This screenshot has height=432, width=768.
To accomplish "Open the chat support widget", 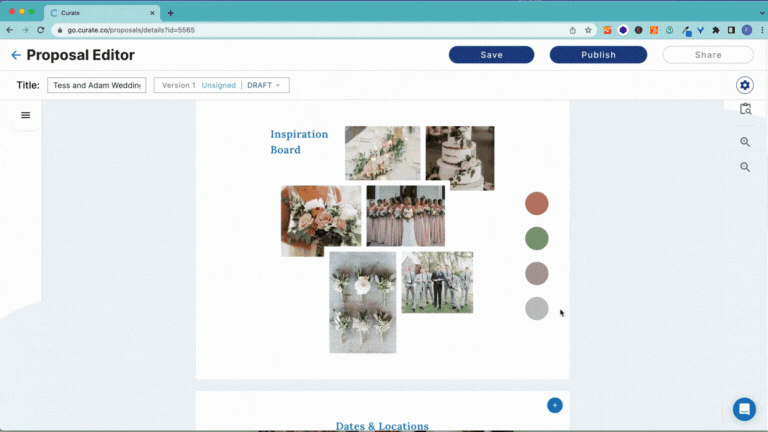I will 744,409.
